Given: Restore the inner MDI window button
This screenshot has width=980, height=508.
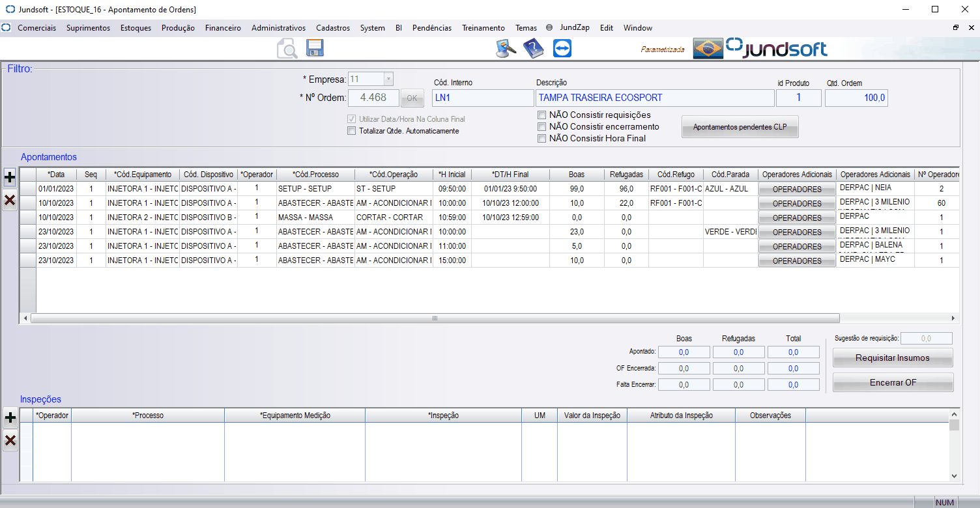Looking at the screenshot, I should pyautogui.click(x=956, y=28).
